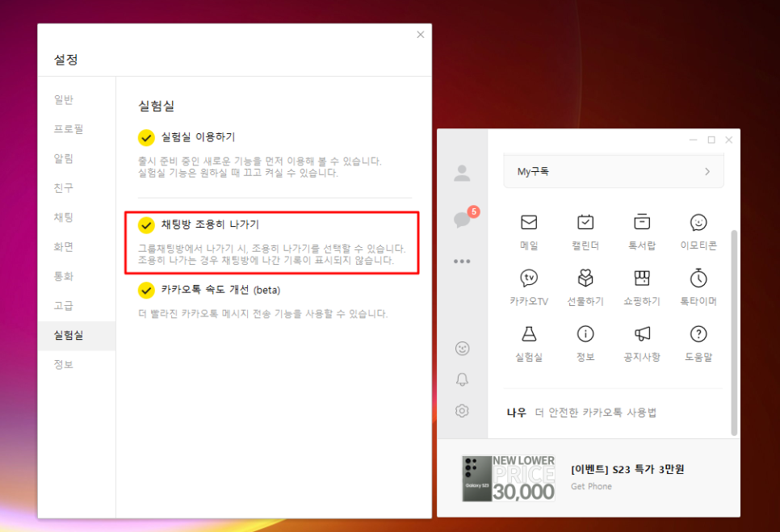Open settings gear icon in KakaoTalk sidebar
This screenshot has height=532, width=780.
click(x=462, y=411)
